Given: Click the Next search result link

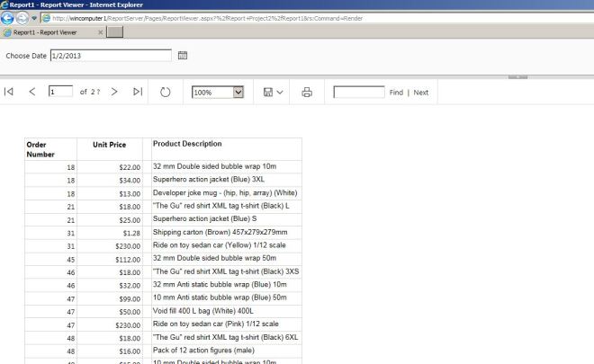Looking at the screenshot, I should coord(420,93).
